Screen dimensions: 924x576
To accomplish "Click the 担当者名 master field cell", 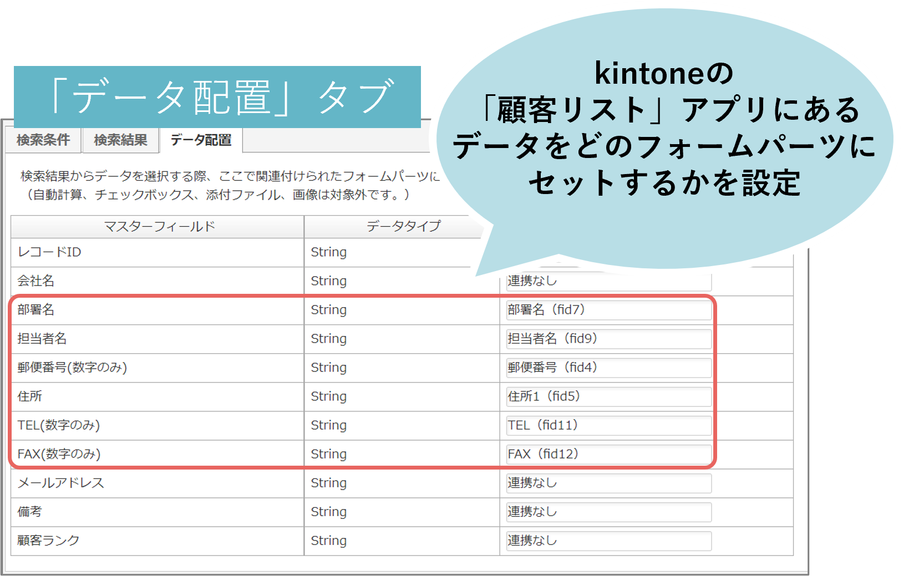I will 158,339.
